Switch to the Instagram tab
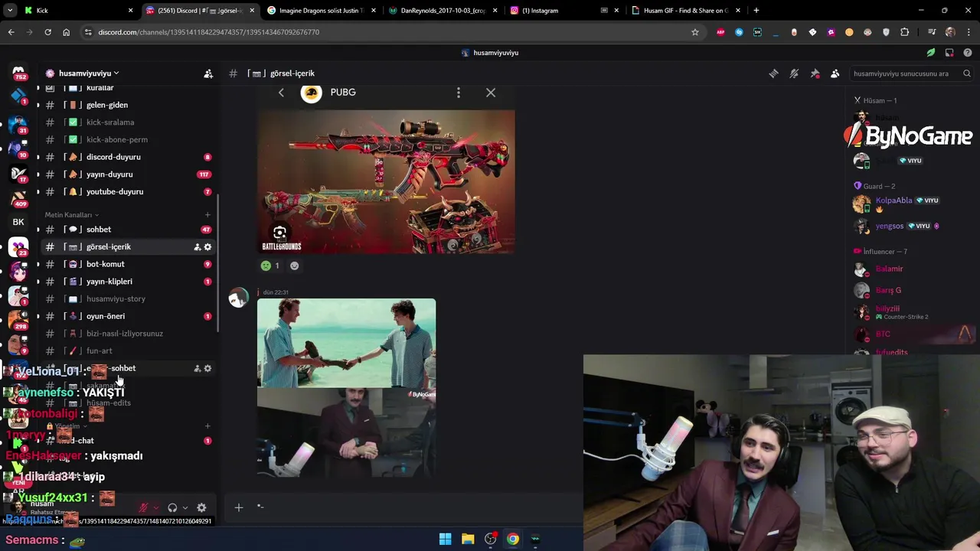The image size is (980, 551). point(563,11)
